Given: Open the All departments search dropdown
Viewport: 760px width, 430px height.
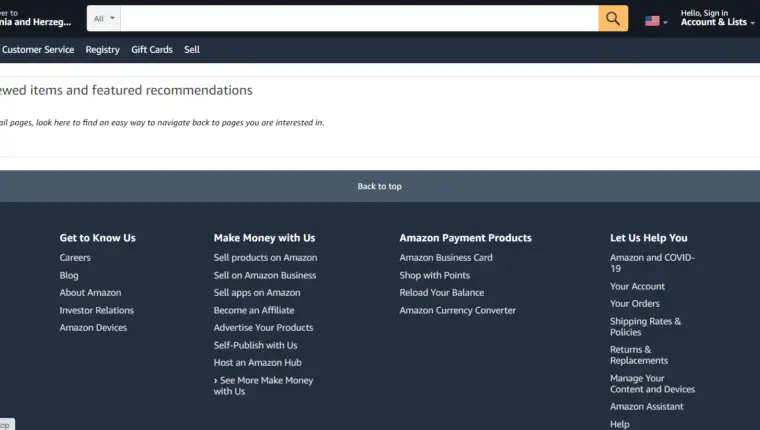Looking at the screenshot, I should pyautogui.click(x=104, y=18).
